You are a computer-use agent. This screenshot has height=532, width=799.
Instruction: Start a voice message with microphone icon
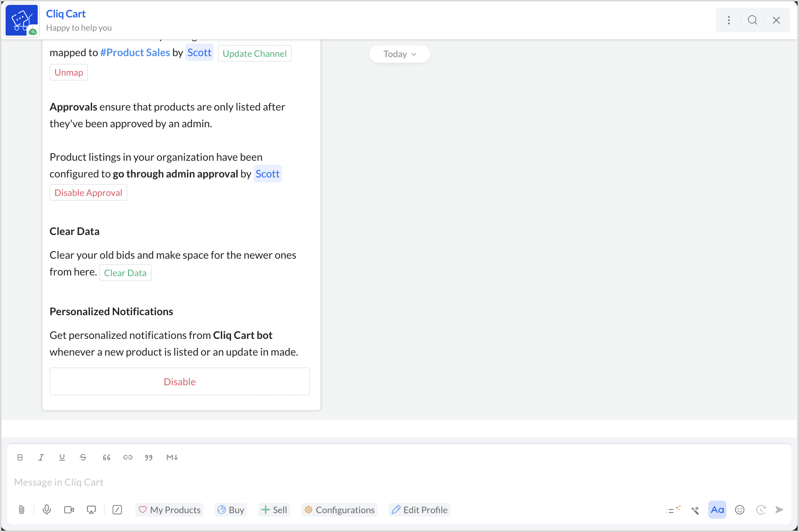46,510
